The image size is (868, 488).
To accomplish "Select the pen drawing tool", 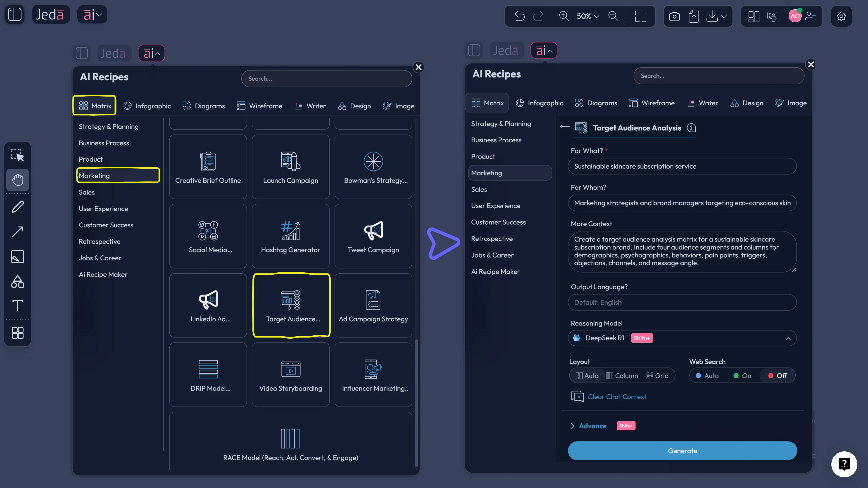I will point(17,207).
